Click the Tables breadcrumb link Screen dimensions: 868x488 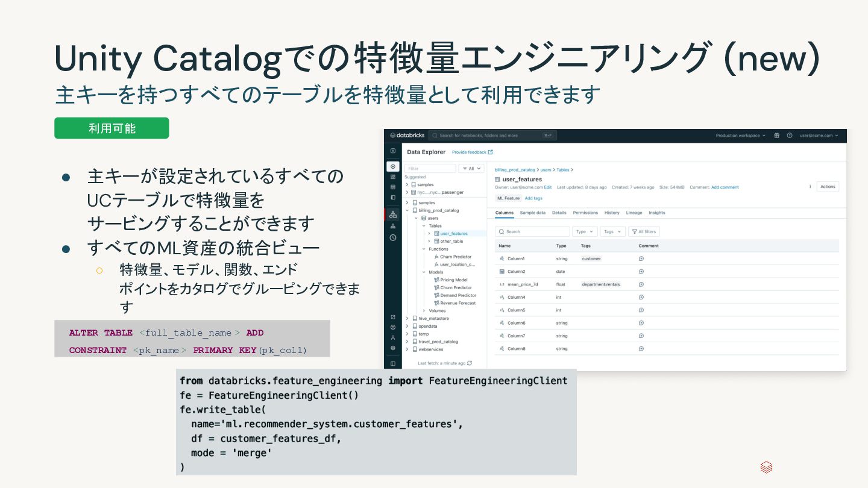click(x=563, y=170)
